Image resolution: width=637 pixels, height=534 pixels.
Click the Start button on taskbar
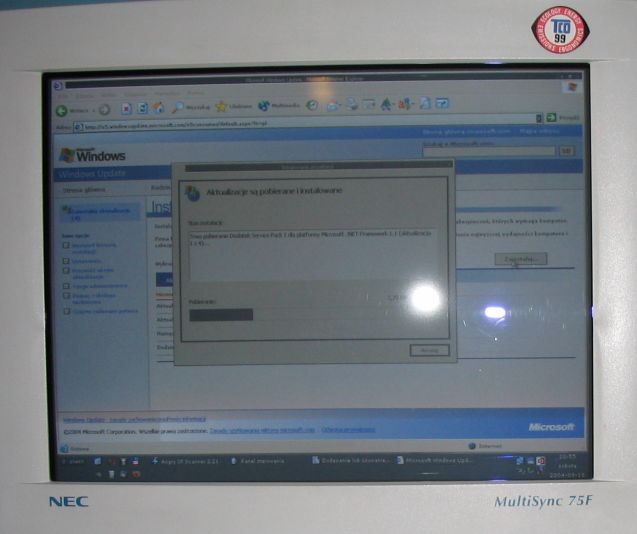point(74,462)
